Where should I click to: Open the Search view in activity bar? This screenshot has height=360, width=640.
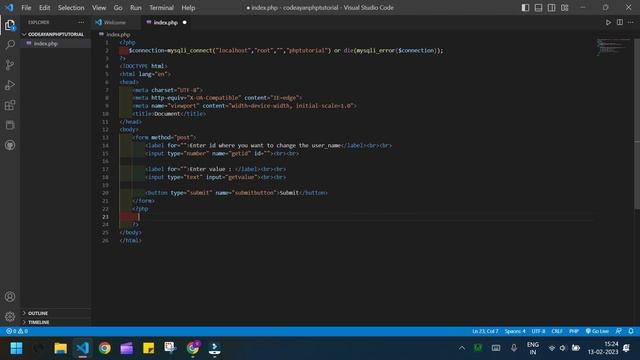(10, 44)
